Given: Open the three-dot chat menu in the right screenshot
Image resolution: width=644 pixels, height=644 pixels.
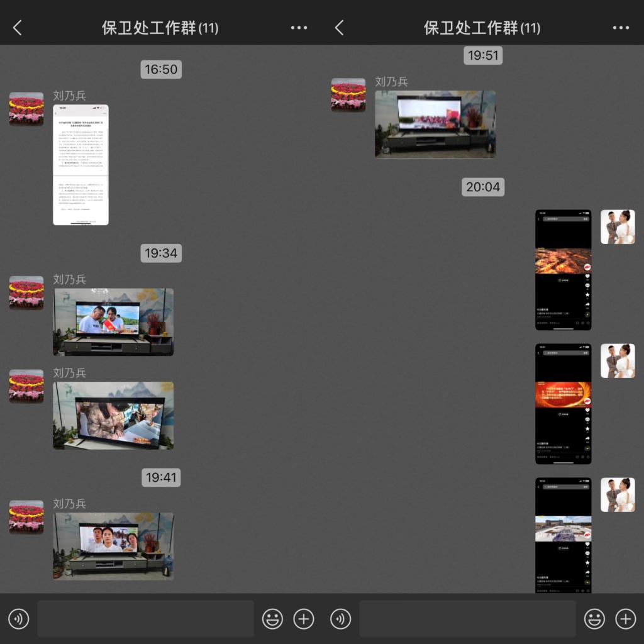Looking at the screenshot, I should click(x=621, y=28).
